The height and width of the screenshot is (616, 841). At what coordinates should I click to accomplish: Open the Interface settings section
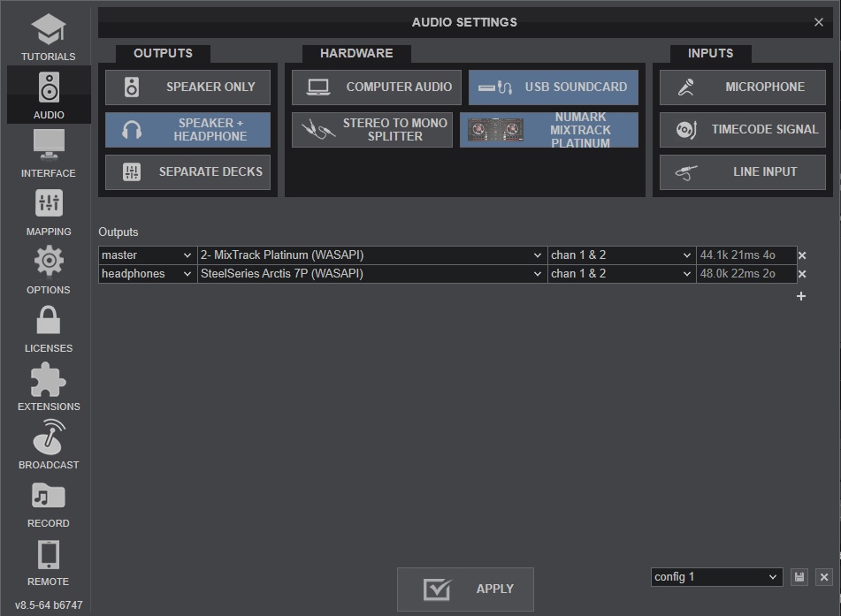[x=49, y=153]
